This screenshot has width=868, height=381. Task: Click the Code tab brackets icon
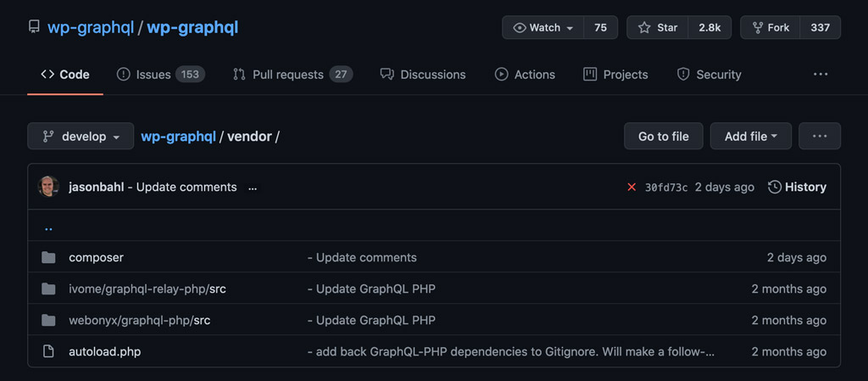point(47,74)
